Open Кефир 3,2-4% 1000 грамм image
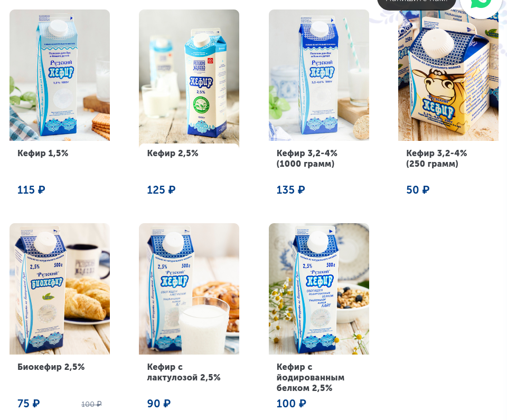Image resolution: width=507 pixels, height=420 pixels. [x=319, y=75]
